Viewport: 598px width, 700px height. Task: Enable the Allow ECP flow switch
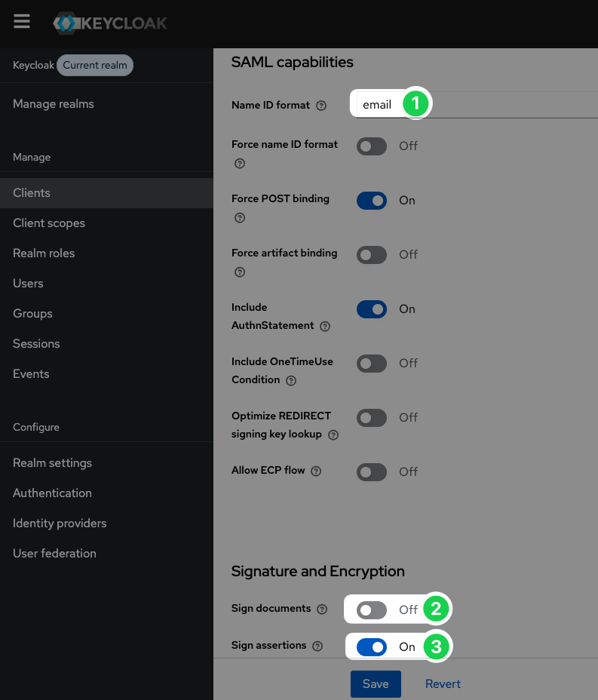click(371, 472)
